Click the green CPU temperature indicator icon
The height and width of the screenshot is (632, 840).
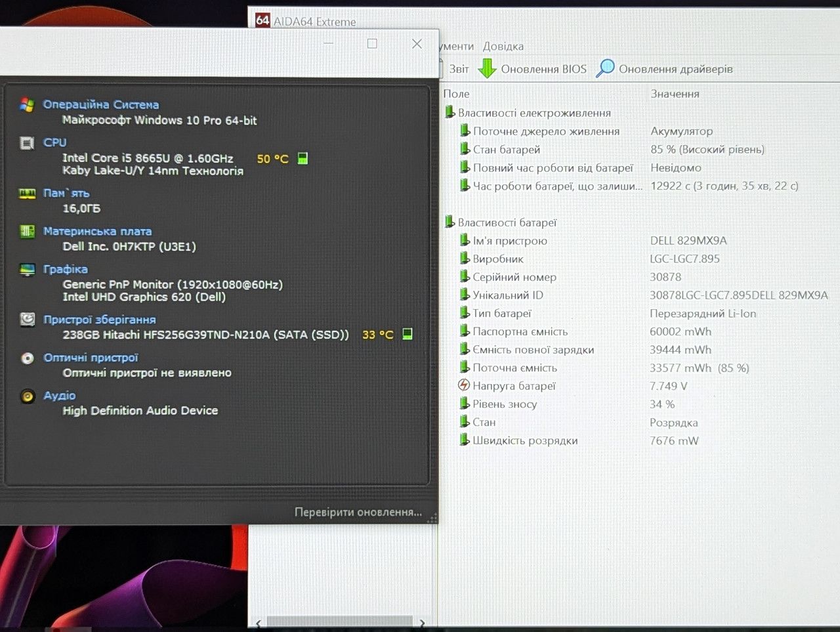click(303, 158)
